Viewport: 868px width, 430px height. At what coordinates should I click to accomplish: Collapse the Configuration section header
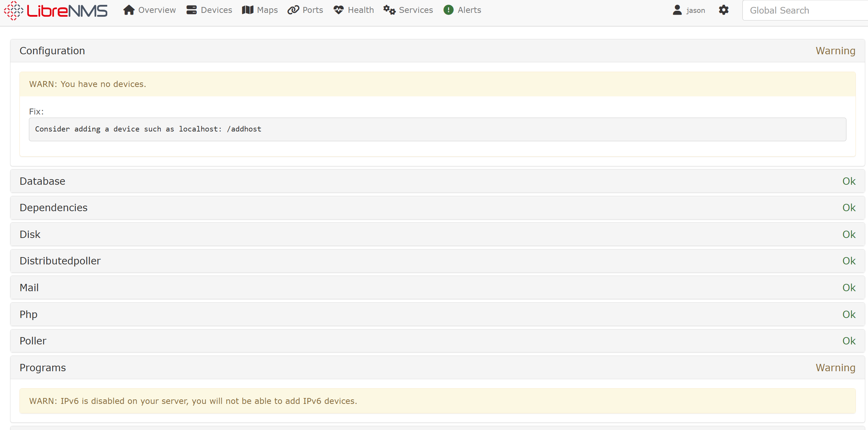[52, 51]
